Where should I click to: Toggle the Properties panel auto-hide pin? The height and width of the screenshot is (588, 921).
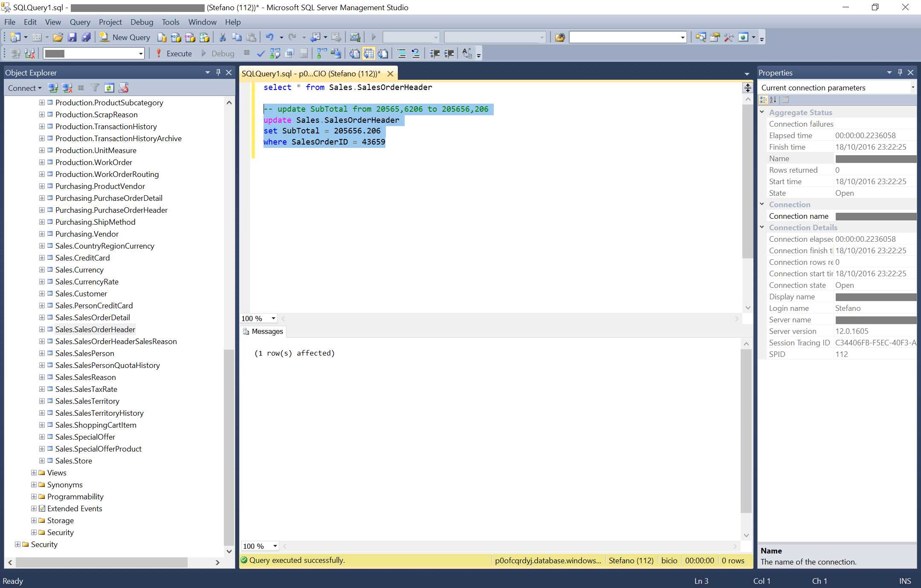click(x=901, y=72)
